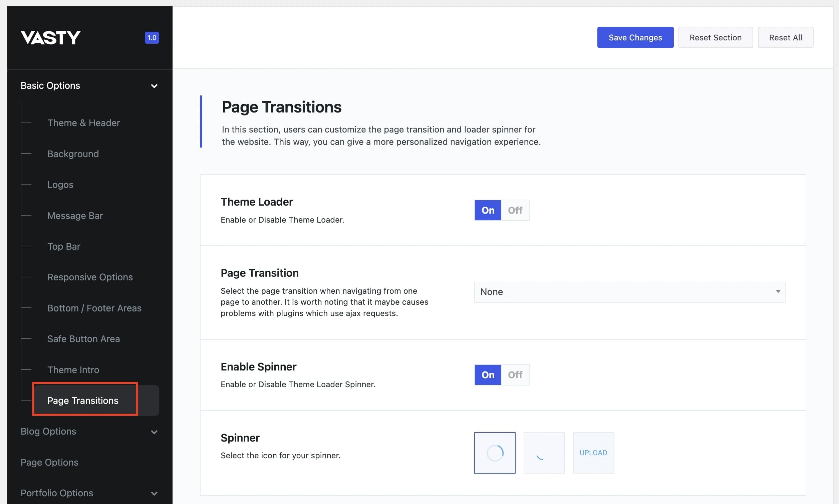This screenshot has height=504, width=839.
Task: Click the VASTY logo
Action: [x=51, y=38]
